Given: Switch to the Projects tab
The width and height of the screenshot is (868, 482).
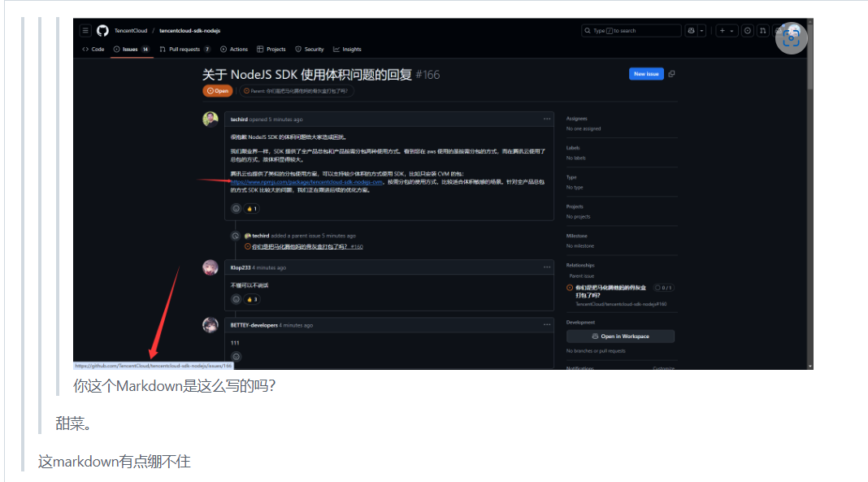Looking at the screenshot, I should pos(271,50).
